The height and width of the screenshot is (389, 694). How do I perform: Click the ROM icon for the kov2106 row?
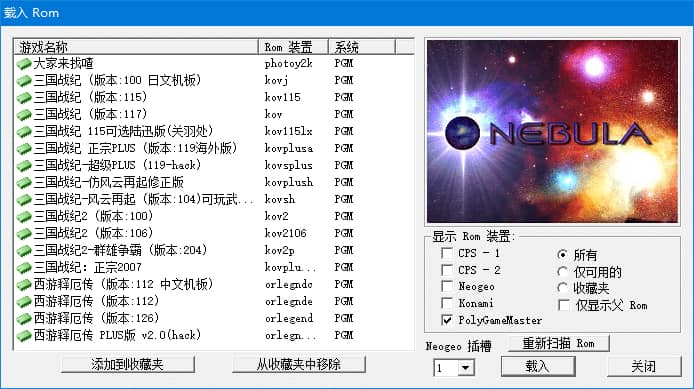(x=24, y=234)
